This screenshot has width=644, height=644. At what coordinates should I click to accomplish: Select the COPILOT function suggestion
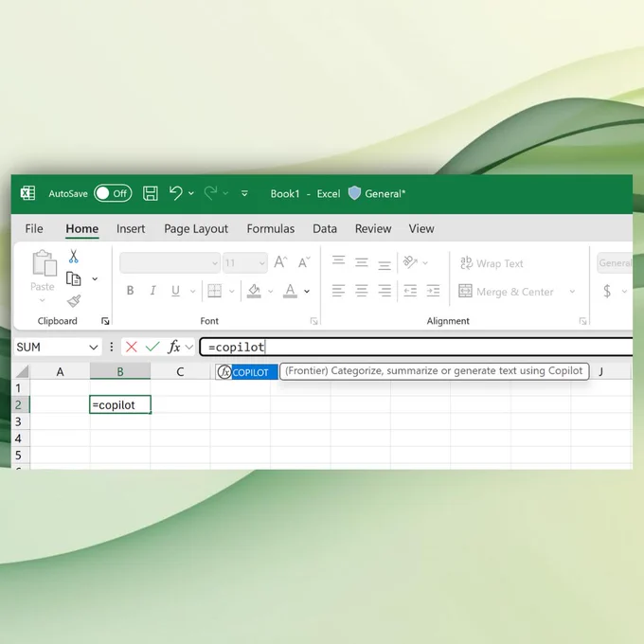[247, 372]
